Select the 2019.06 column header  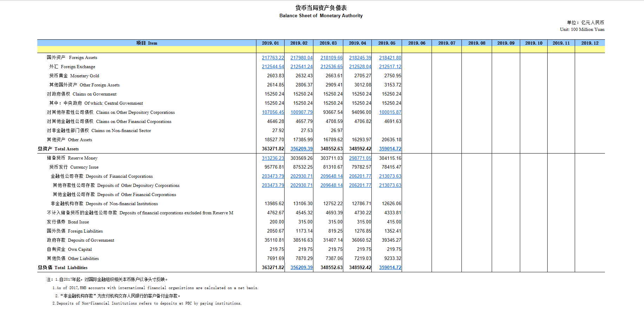(x=417, y=43)
